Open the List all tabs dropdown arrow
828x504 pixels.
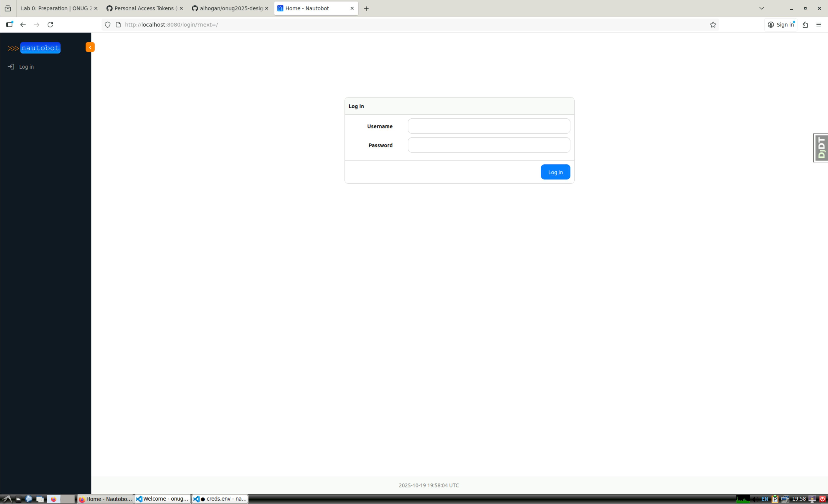761,8
